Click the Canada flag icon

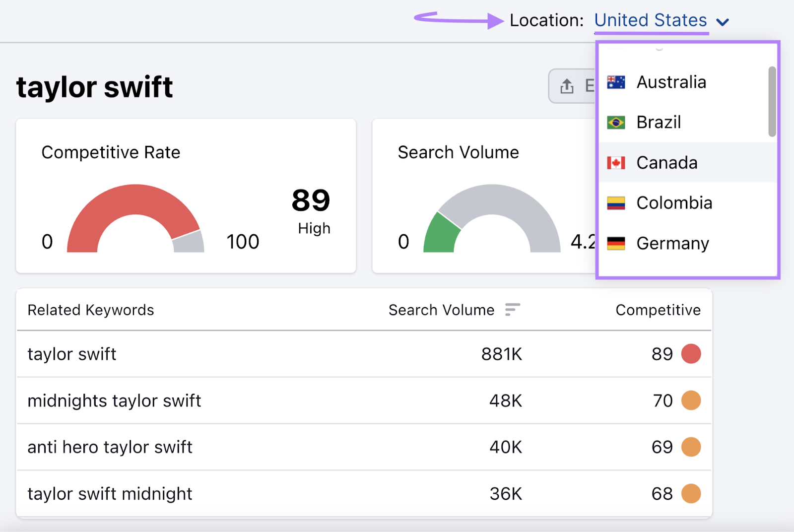point(616,163)
